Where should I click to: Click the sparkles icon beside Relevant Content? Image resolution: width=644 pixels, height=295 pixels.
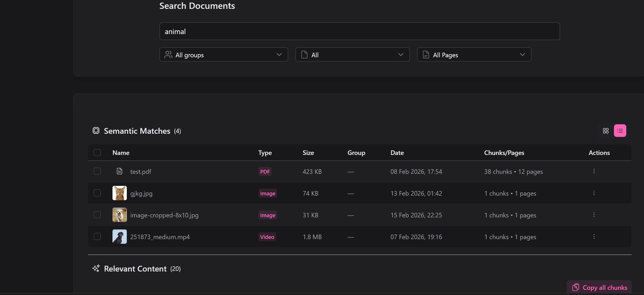point(96,268)
